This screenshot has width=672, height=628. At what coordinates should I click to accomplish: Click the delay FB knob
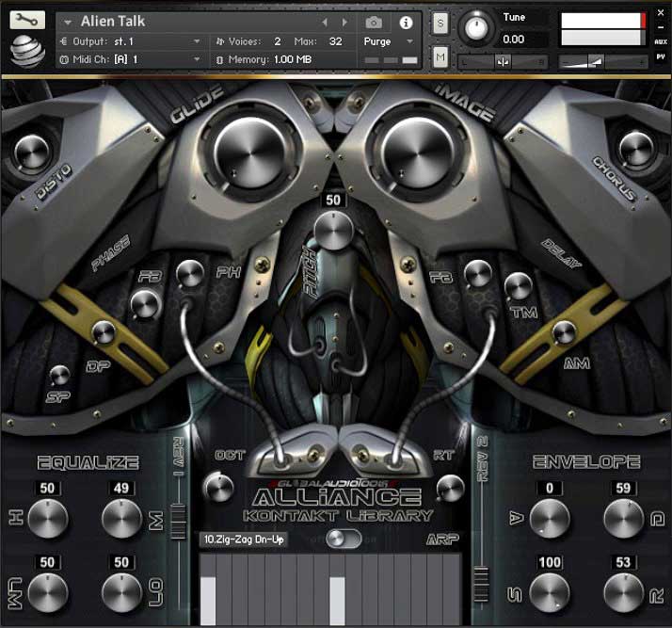pyautogui.click(x=478, y=273)
